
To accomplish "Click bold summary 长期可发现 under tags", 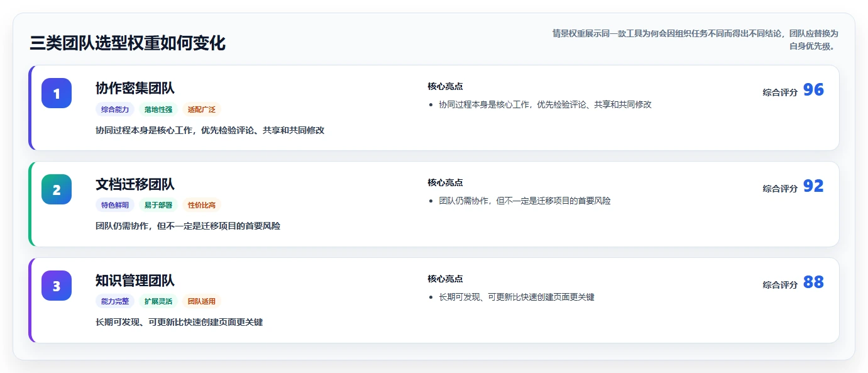I will (x=179, y=322).
